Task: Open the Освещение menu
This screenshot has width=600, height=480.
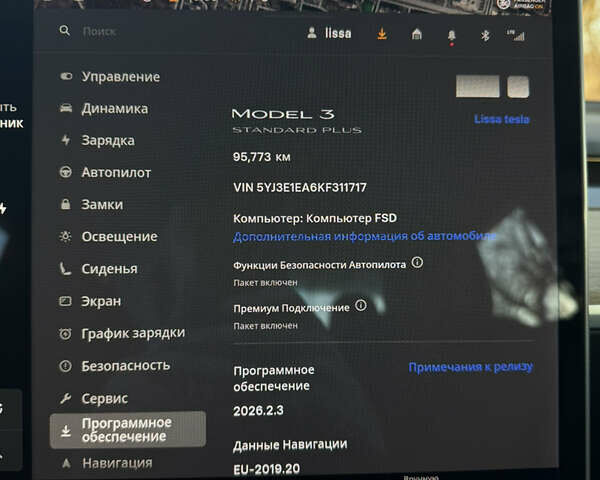Action: [109, 237]
